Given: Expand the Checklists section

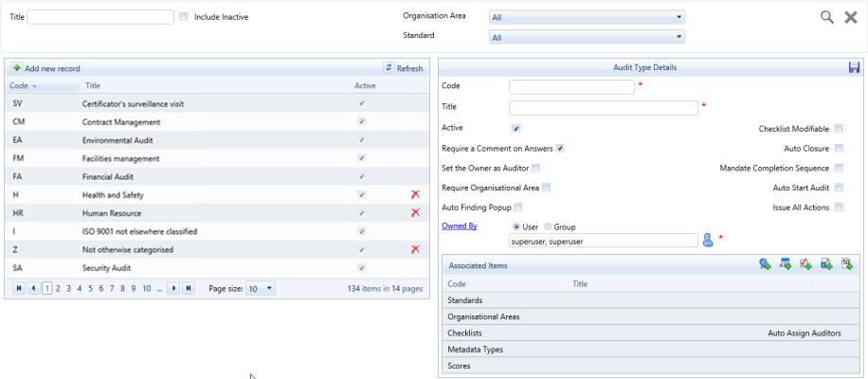Looking at the screenshot, I should click(650, 334).
